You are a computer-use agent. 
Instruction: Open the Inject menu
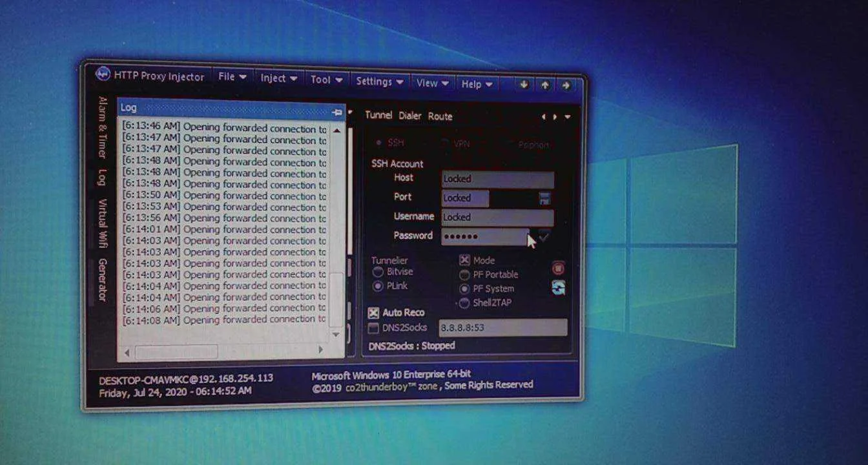(x=278, y=78)
